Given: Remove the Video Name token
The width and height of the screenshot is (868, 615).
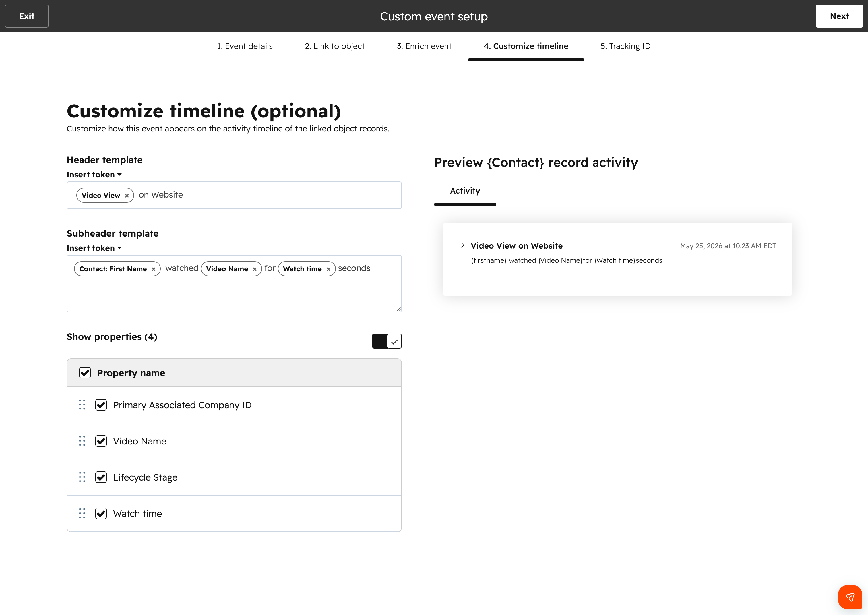Looking at the screenshot, I should pos(255,269).
